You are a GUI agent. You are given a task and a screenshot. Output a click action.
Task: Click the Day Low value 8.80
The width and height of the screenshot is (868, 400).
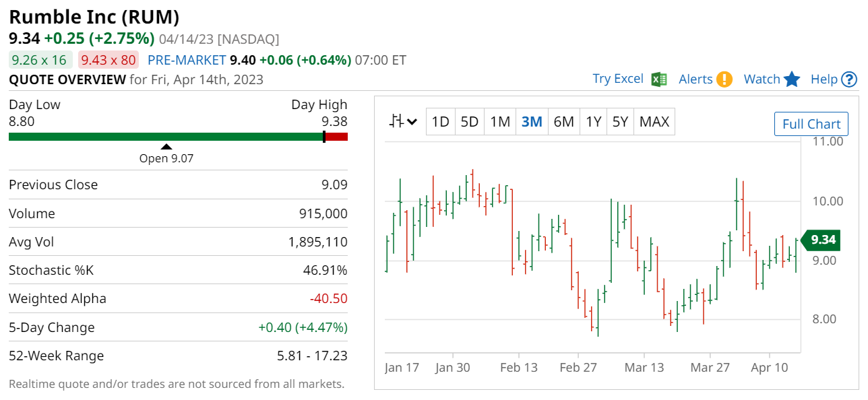(x=22, y=121)
